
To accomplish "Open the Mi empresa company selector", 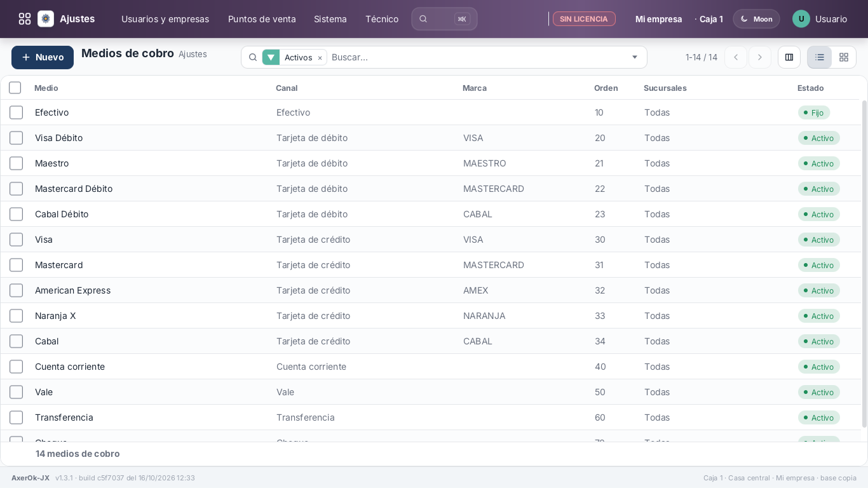I will (x=658, y=19).
